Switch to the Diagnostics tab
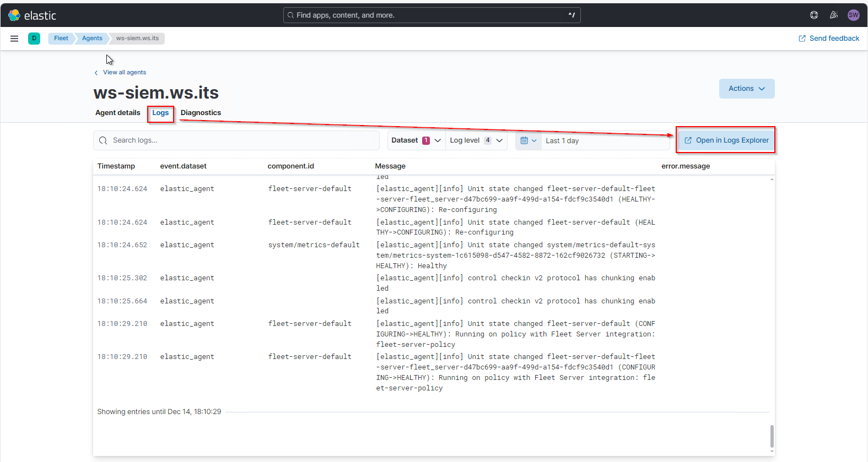Viewport: 868px width, 462px height. click(x=201, y=113)
